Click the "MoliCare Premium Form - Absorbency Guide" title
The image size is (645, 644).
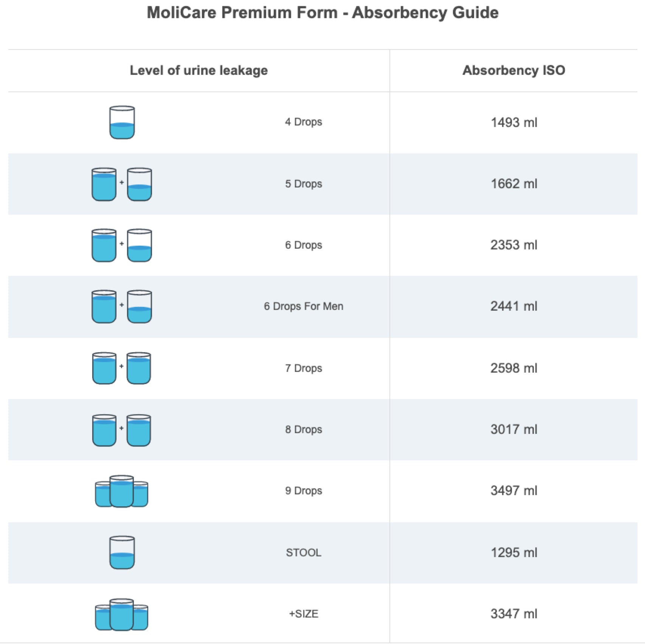click(x=322, y=12)
